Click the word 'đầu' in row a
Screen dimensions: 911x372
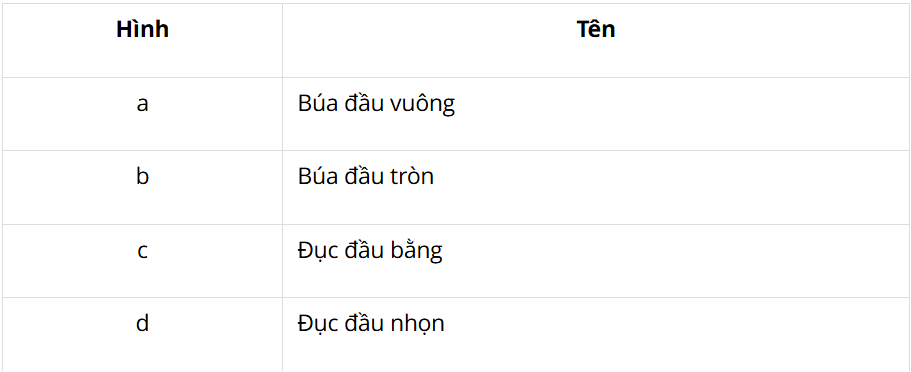click(364, 104)
